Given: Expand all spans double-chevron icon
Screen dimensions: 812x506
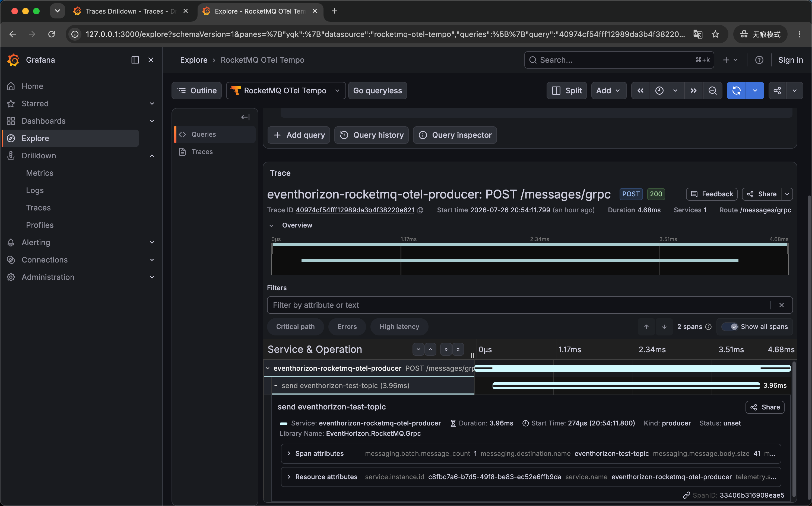Looking at the screenshot, I should tap(446, 349).
